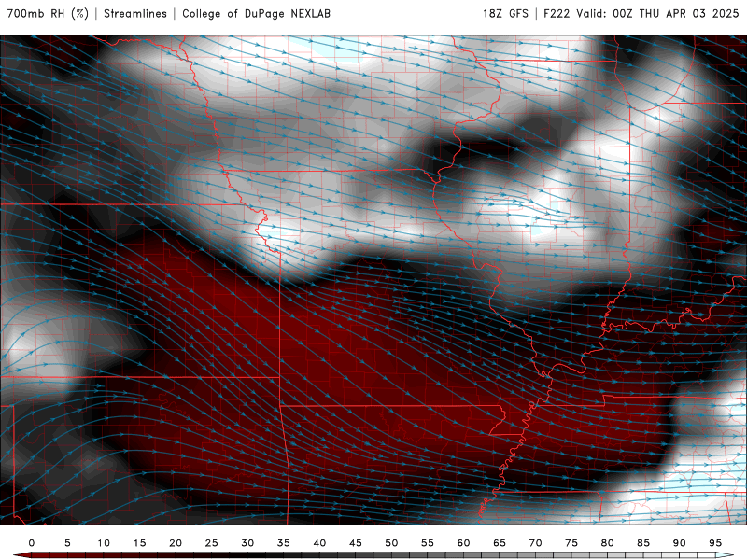The image size is (747, 560).
Task: Click the '35' value on the color scale
Action: point(284,543)
